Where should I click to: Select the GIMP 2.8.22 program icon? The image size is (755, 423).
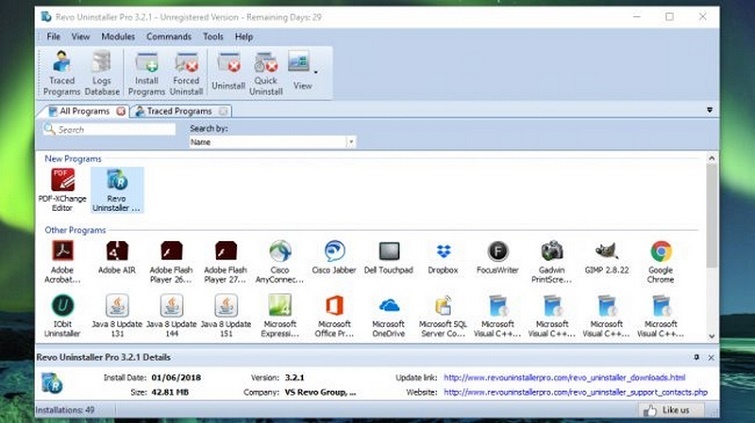(606, 258)
